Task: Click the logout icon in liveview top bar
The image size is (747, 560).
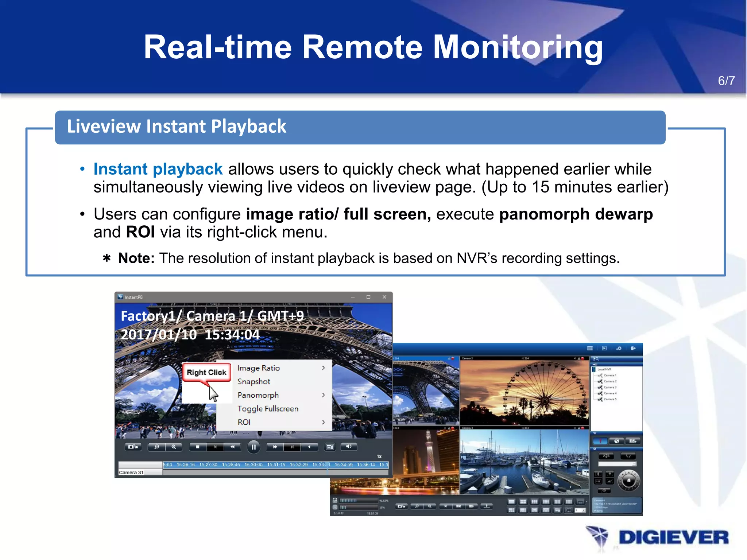Action: tap(633, 348)
